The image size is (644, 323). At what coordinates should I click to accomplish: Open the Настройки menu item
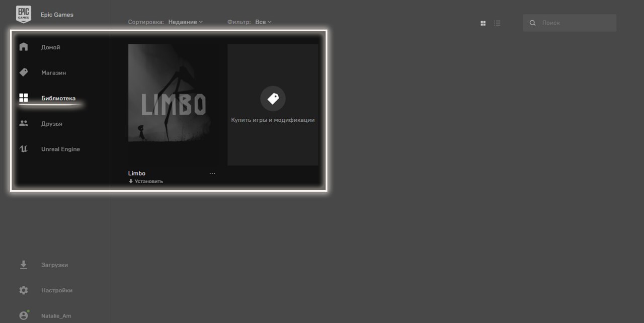57,290
